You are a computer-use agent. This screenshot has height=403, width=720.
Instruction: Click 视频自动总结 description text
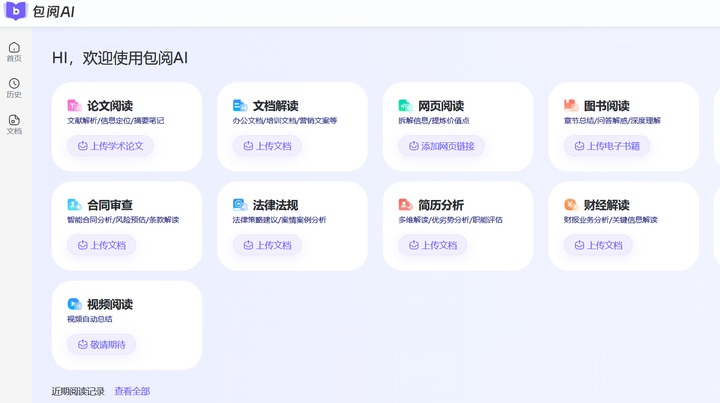(x=90, y=319)
